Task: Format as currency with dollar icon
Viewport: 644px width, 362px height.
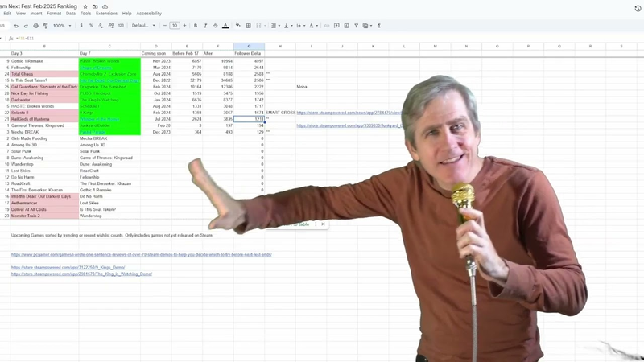Action: tap(81, 26)
